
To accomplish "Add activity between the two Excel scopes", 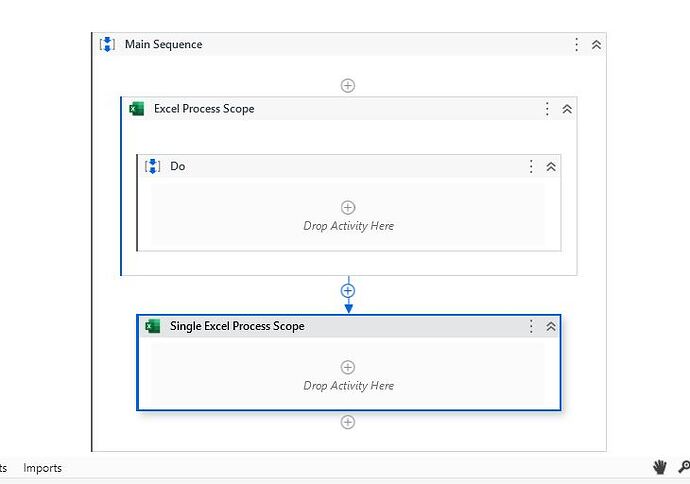I will click(348, 290).
